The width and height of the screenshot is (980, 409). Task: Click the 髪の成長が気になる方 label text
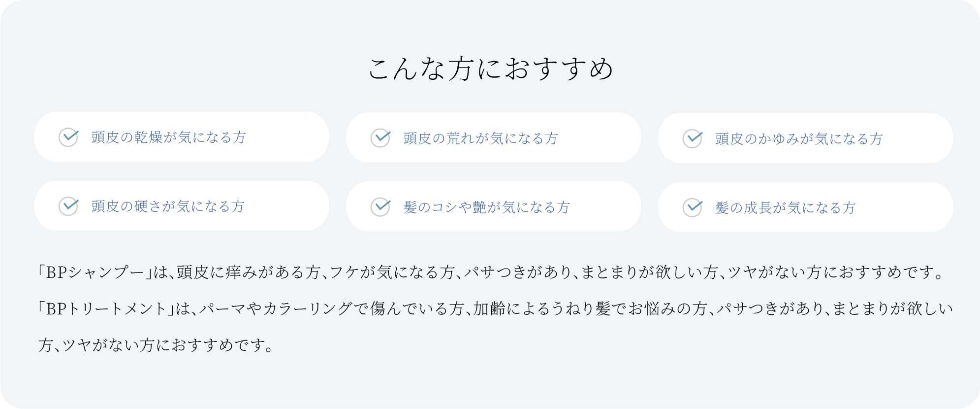pyautogui.click(x=785, y=208)
